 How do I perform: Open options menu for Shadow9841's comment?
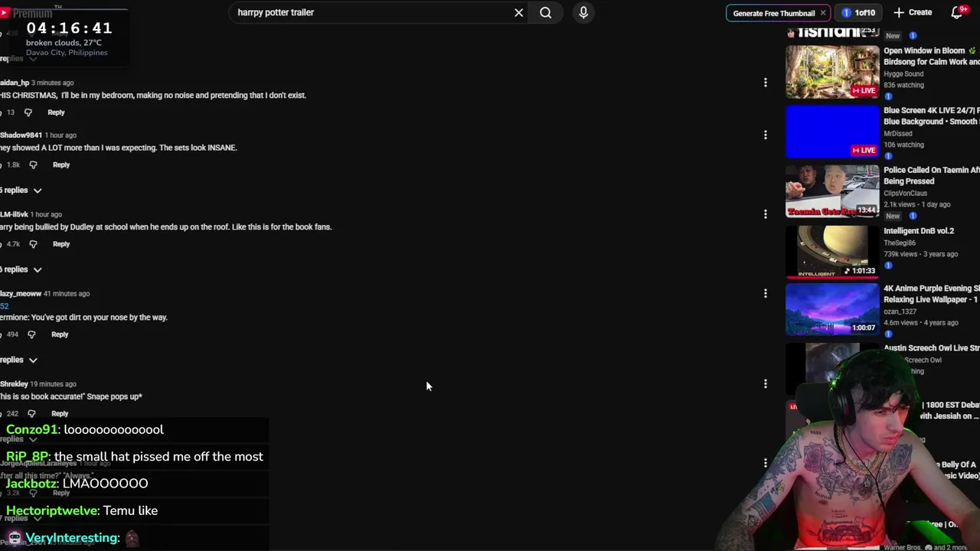(765, 135)
